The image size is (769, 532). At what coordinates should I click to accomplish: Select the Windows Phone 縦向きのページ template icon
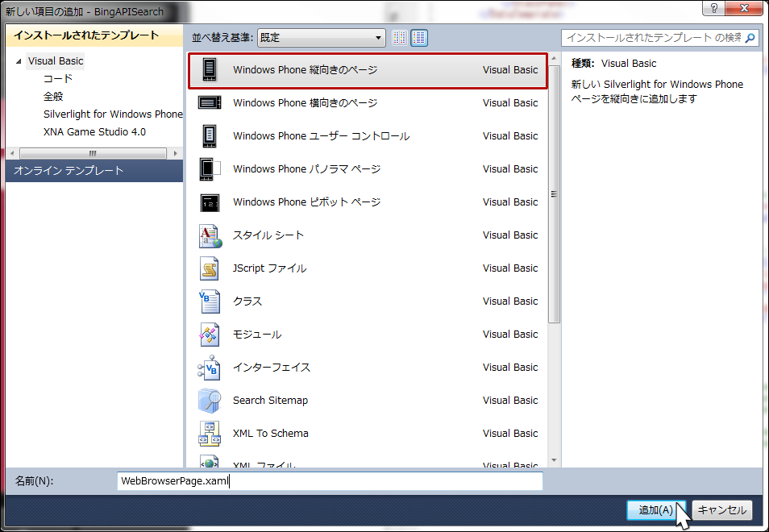coord(210,69)
